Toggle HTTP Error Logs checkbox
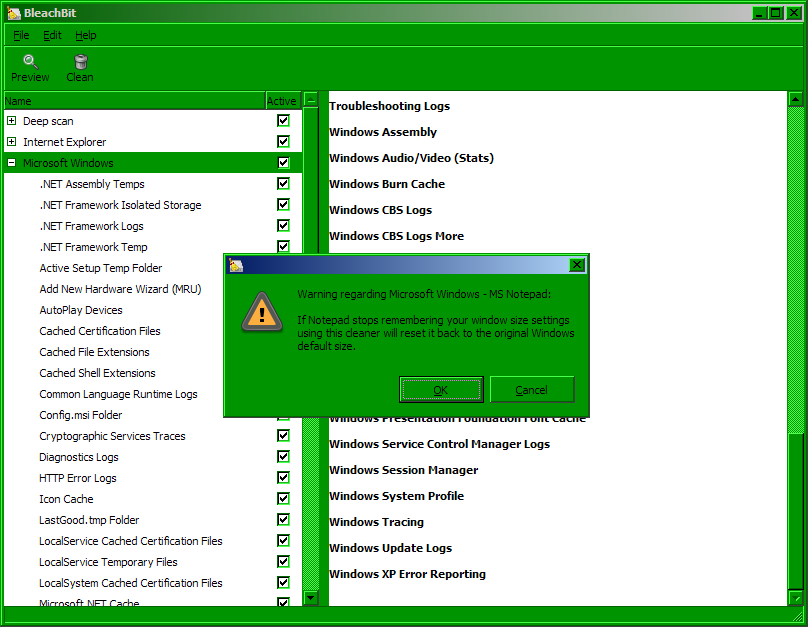This screenshot has width=808, height=627. click(x=283, y=478)
